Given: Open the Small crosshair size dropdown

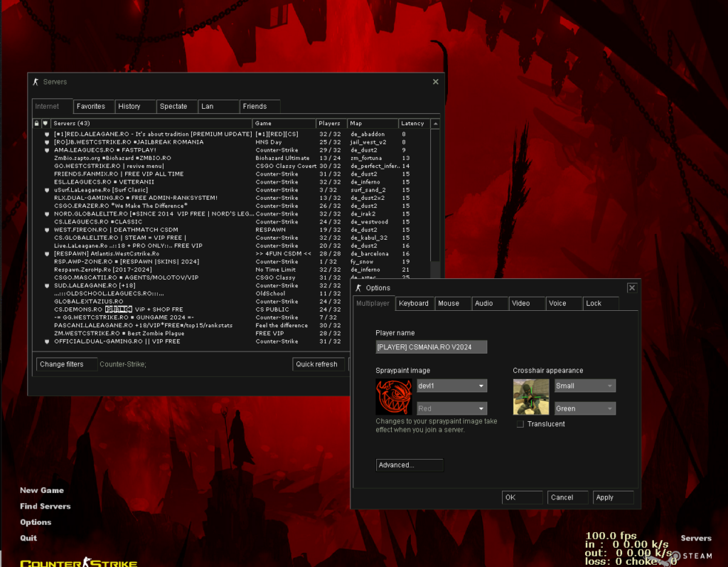Looking at the screenshot, I should pyautogui.click(x=584, y=385).
